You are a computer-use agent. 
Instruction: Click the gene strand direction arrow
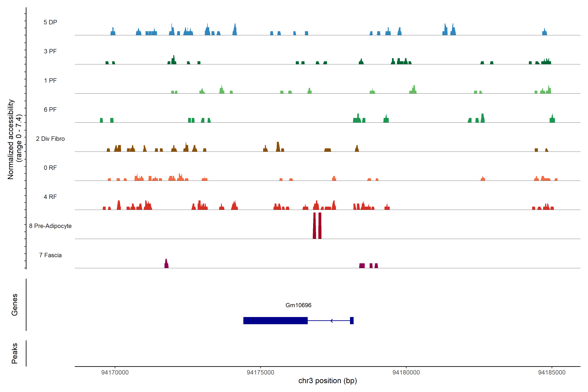pyautogui.click(x=332, y=320)
